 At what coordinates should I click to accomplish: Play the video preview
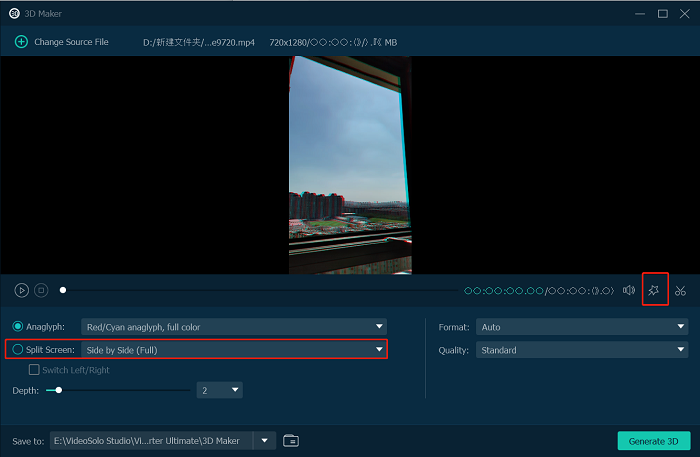click(21, 291)
